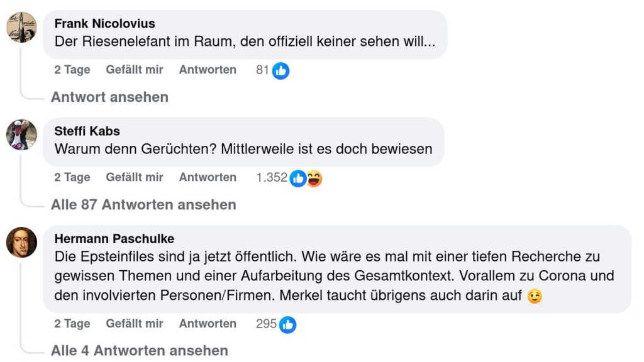Click Frank Nicolovius's profile picture
644x362 pixels.
pyautogui.click(x=21, y=27)
